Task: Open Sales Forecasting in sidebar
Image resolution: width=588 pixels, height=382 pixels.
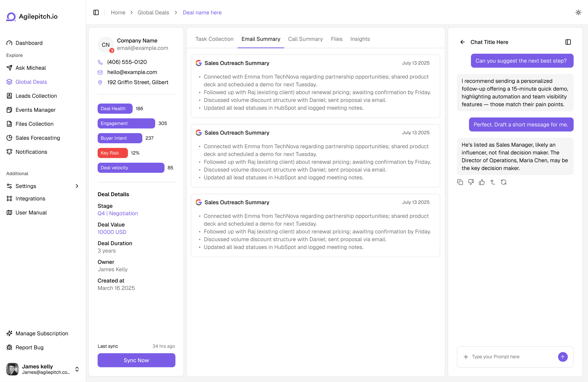Action: pyautogui.click(x=38, y=138)
